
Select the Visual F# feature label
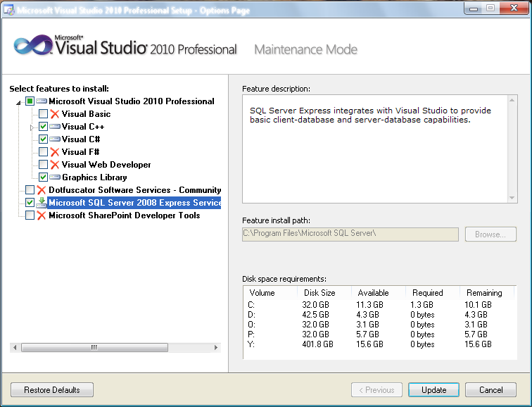(80, 152)
